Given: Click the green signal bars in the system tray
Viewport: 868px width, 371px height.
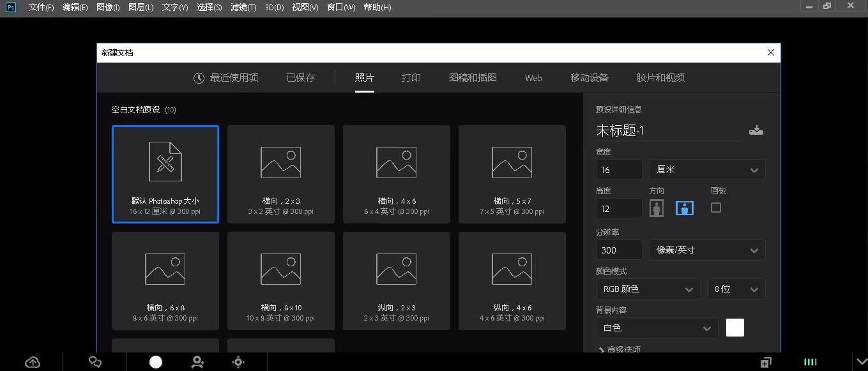Looking at the screenshot, I should (809, 362).
